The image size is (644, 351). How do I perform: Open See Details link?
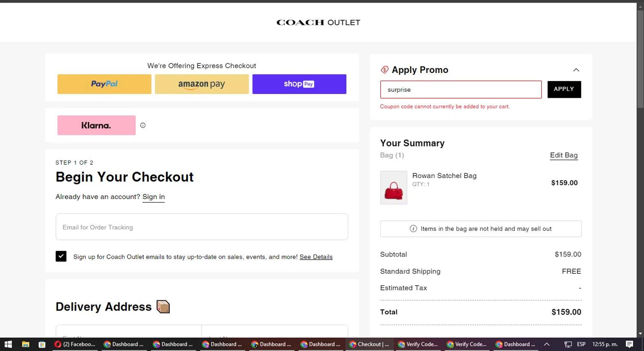(316, 257)
